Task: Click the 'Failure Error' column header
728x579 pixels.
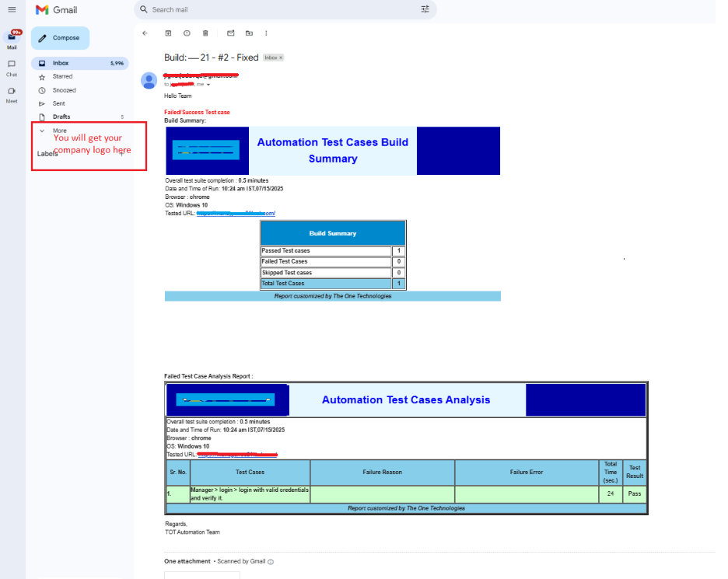Action: (527, 473)
